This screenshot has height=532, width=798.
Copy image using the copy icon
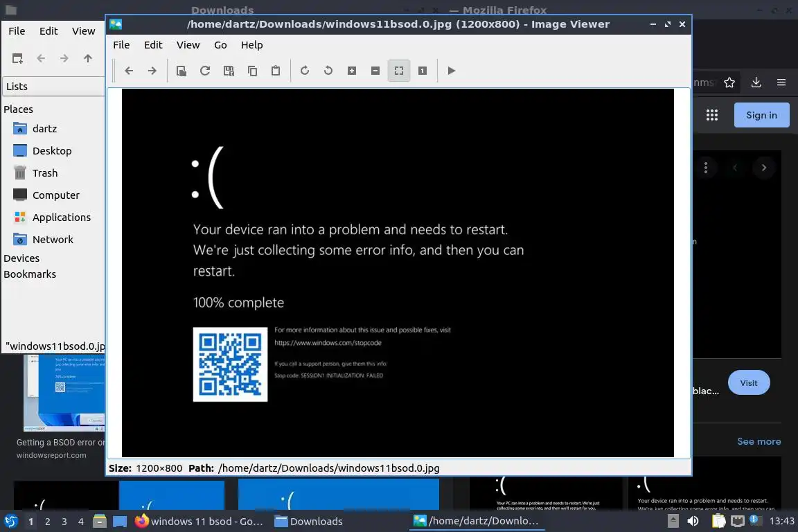click(x=252, y=71)
